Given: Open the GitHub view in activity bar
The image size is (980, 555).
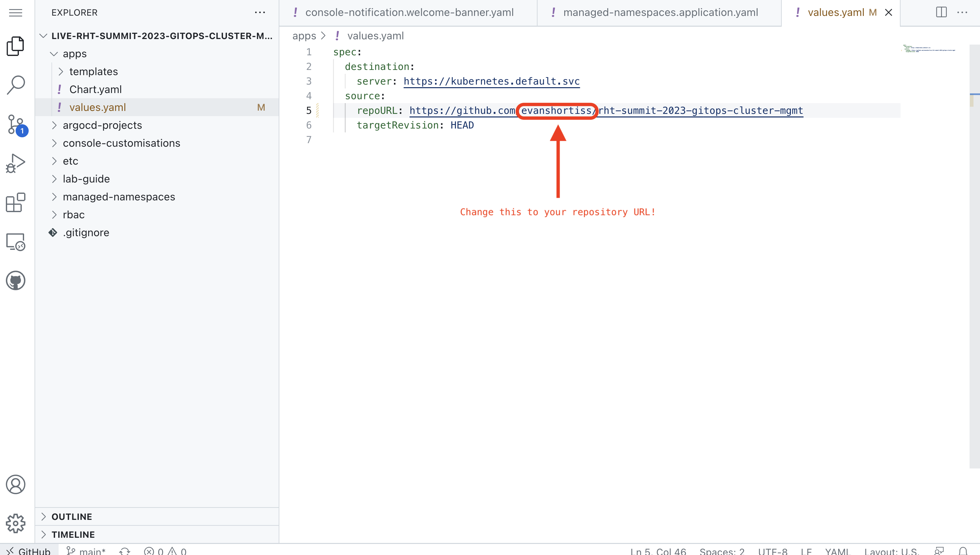Looking at the screenshot, I should pos(16,280).
